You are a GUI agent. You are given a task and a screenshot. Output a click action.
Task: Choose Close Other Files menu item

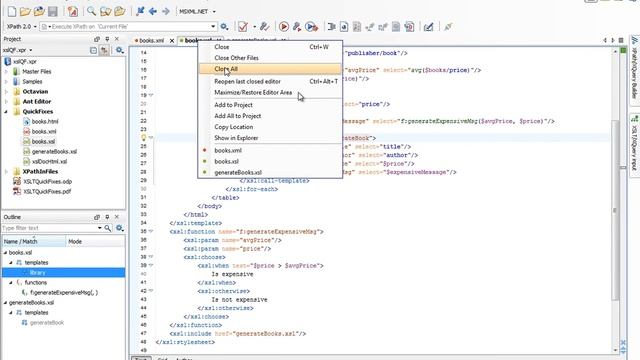pyautogui.click(x=270, y=58)
